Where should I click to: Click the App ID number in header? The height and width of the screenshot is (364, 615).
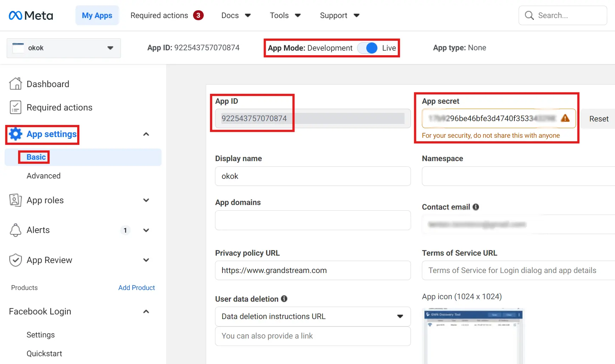click(x=207, y=48)
